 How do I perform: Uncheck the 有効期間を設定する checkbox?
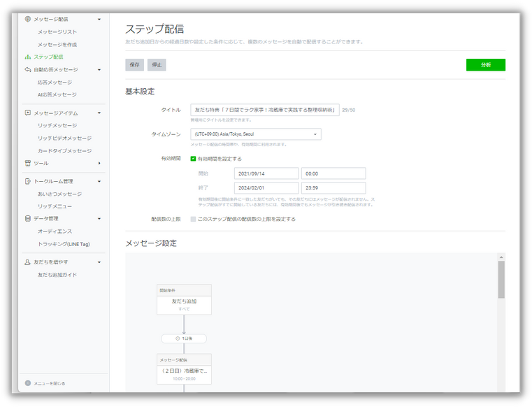[x=194, y=159]
